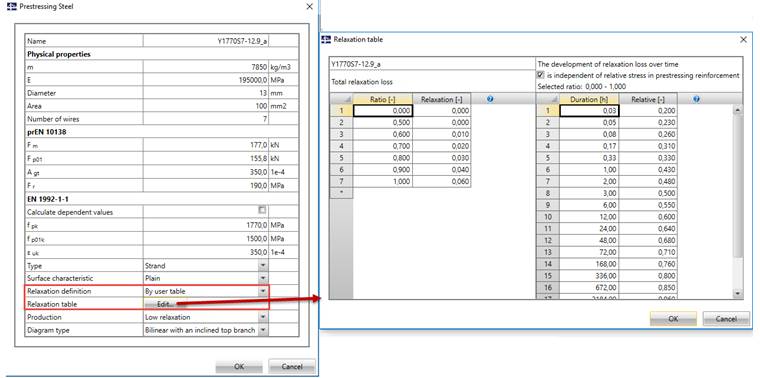
Task: Click select-all corner of Duration table
Action: 548,99
